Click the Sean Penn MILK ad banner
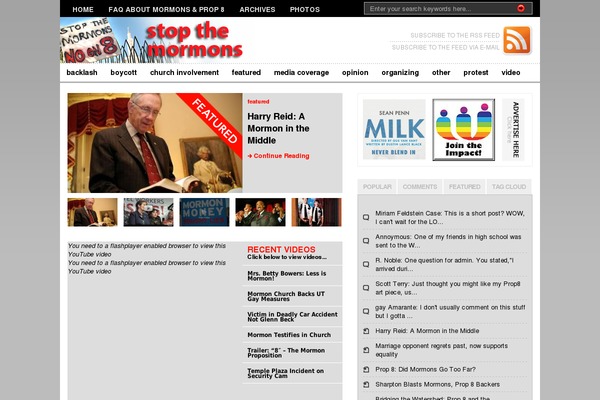Viewport: 600px width, 400px height. click(394, 129)
